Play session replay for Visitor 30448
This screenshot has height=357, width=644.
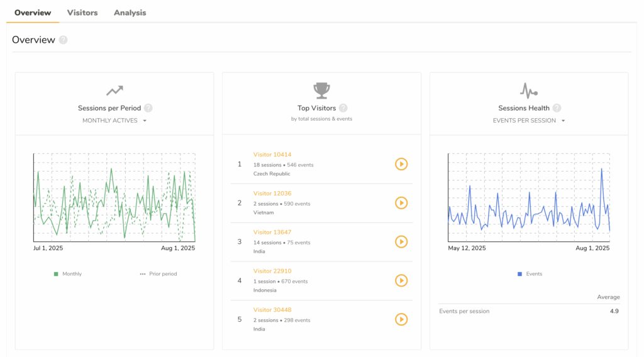pos(401,319)
